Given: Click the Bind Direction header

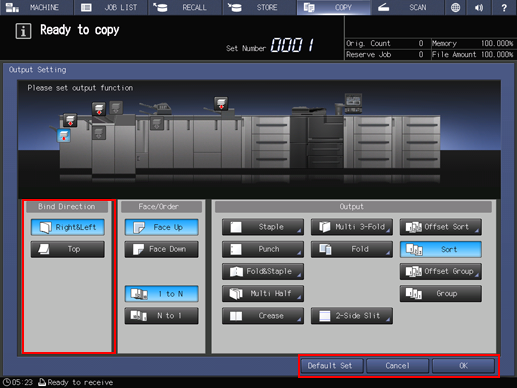Looking at the screenshot, I should (67, 207).
